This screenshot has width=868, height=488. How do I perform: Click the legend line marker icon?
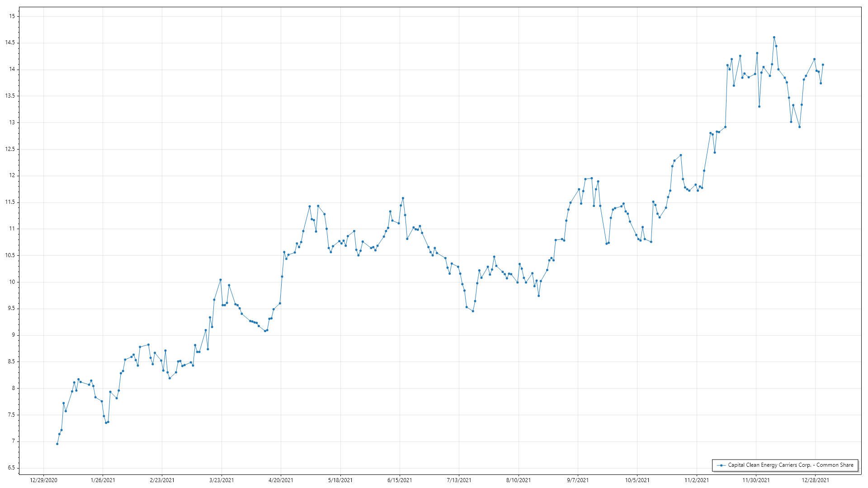point(721,465)
